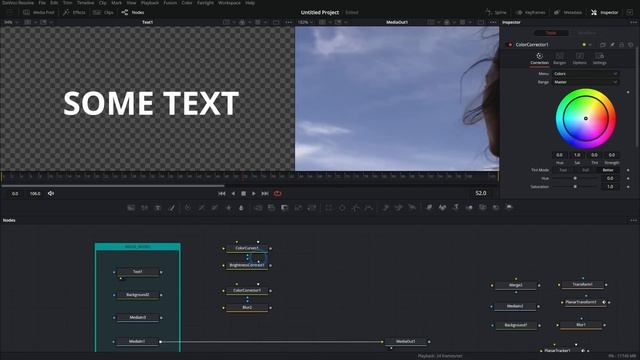Add a Transform node from toolbar

[x=312, y=208]
